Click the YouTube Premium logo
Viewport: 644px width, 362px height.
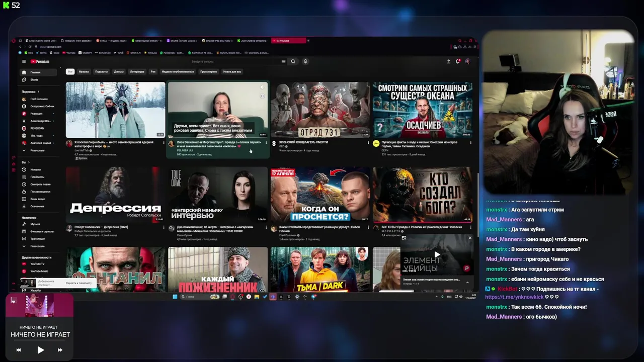click(x=40, y=61)
